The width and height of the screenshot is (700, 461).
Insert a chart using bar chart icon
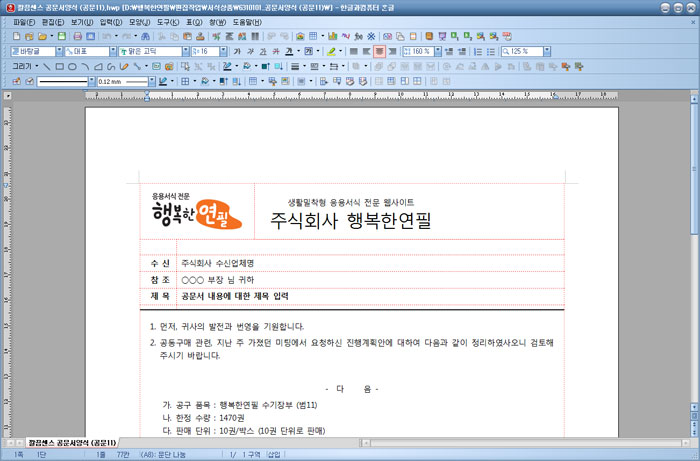333,36
